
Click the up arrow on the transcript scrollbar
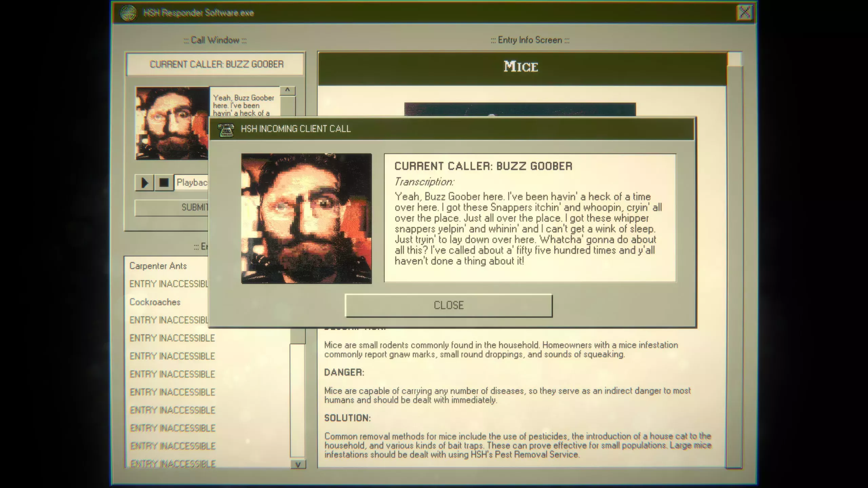(x=288, y=90)
